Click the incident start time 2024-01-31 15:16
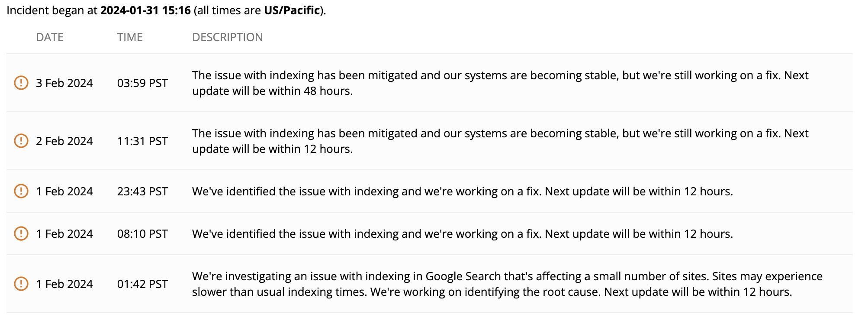 point(145,10)
